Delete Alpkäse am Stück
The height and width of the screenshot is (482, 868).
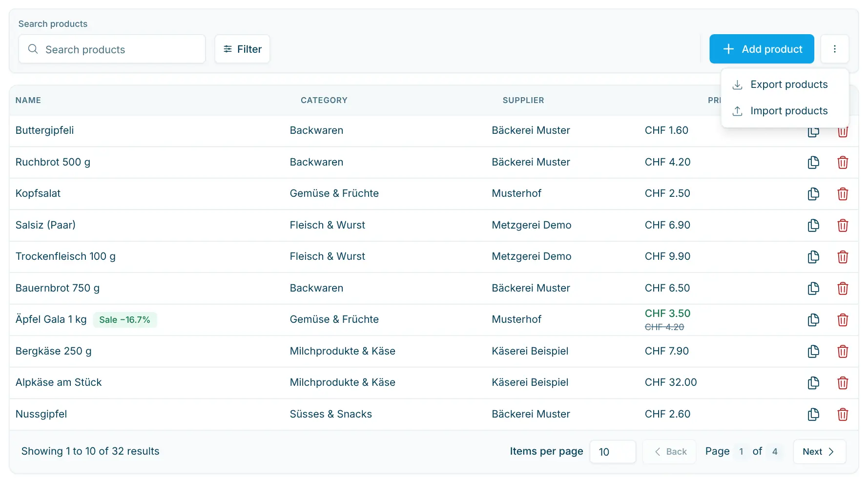click(x=843, y=383)
